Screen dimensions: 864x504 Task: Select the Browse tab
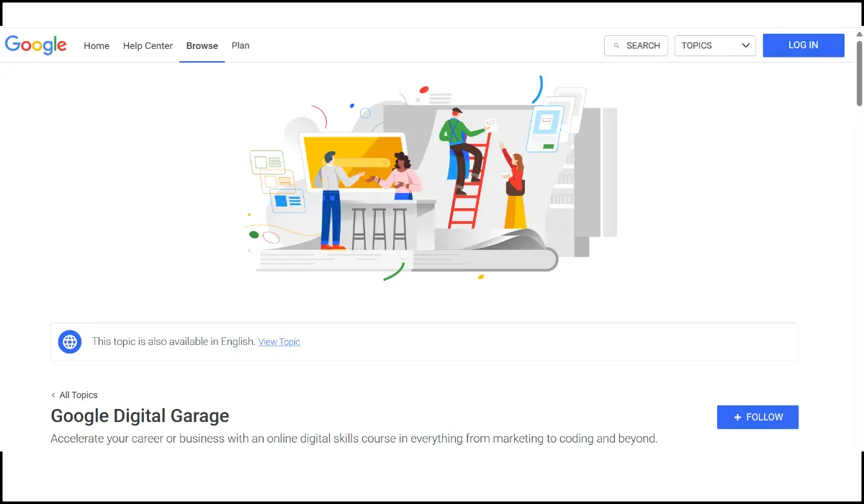click(202, 45)
